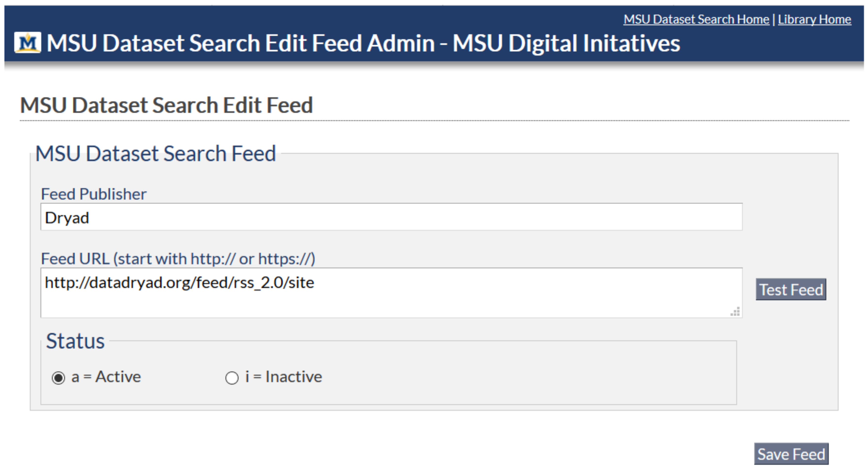Screen dimensions: 868x470
Task: Select the Inactive status radio button
Action: (x=232, y=378)
